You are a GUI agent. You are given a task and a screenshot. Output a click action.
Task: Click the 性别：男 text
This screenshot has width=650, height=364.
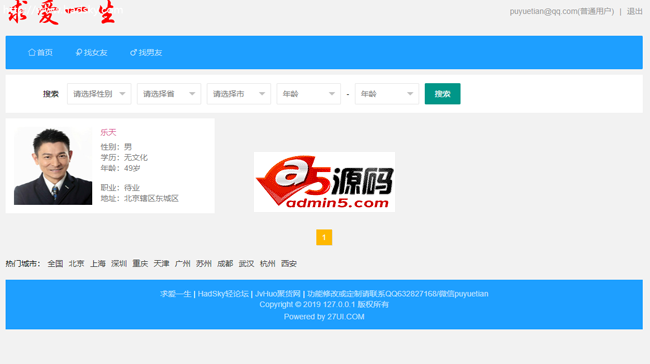point(116,147)
